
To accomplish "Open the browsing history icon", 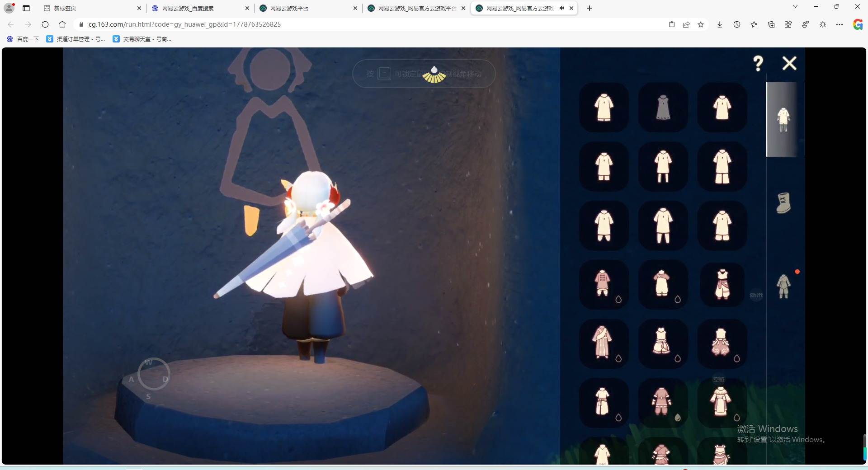I will pos(737,24).
